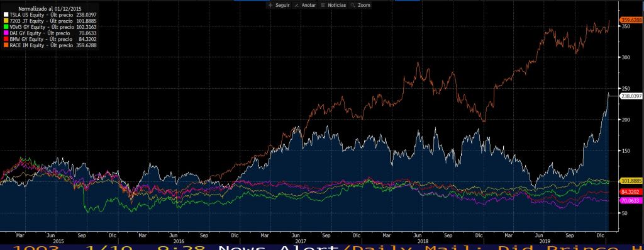Click the yellow 7203 JT Equity swatch

click(x=6, y=21)
